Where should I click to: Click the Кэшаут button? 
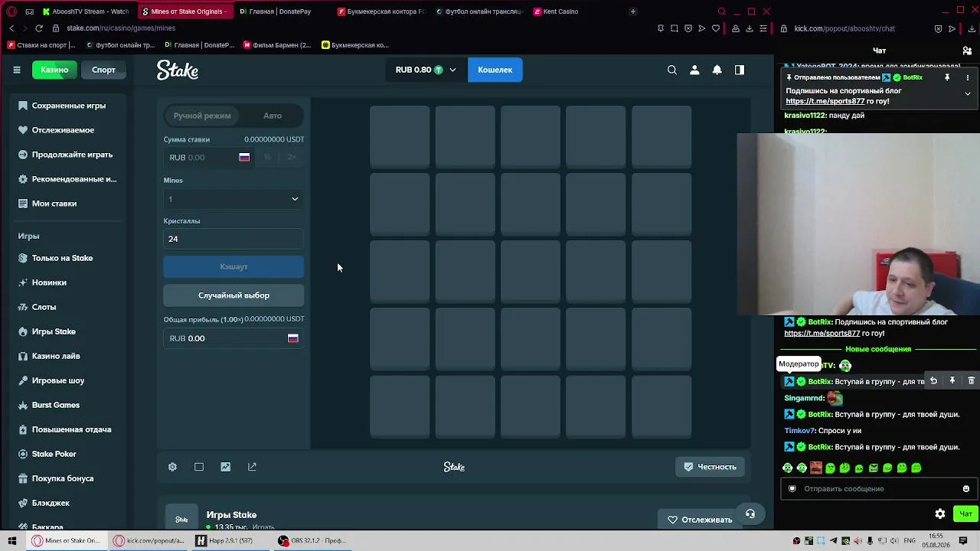coord(234,267)
